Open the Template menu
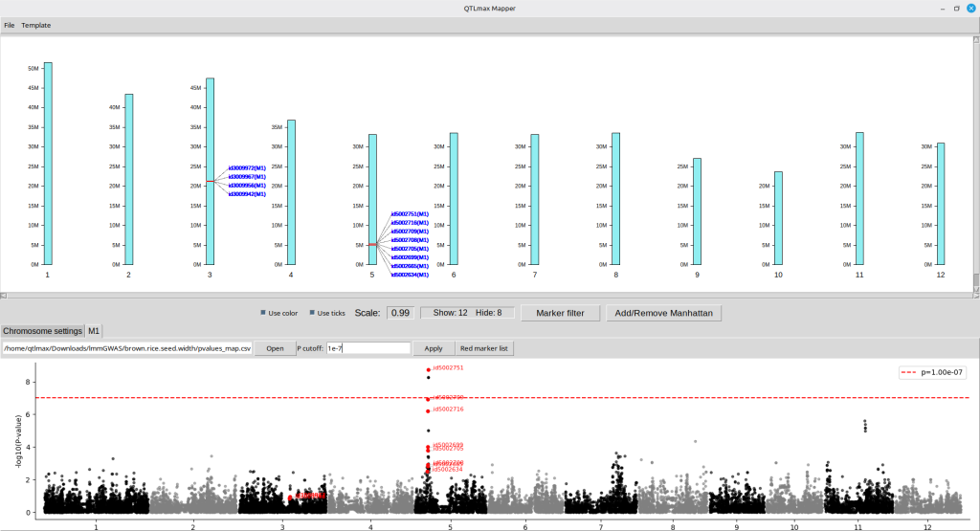The height and width of the screenshot is (531, 980). 36,25
